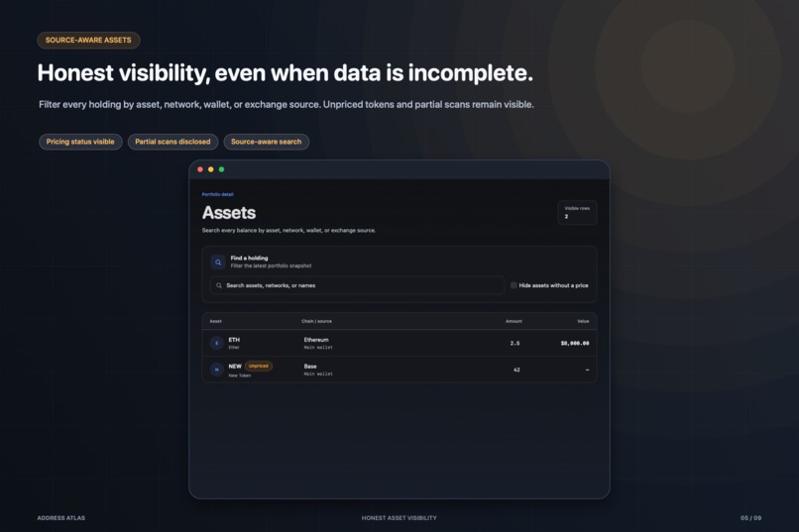Image resolution: width=799 pixels, height=532 pixels.
Task: Sort by the Amount column header
Action: coord(514,321)
